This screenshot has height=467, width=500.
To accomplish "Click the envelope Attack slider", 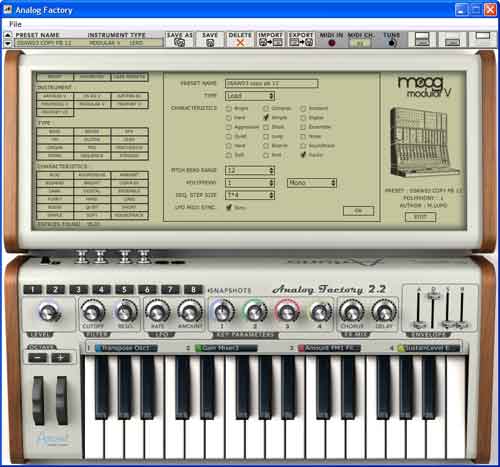I will (x=418, y=324).
